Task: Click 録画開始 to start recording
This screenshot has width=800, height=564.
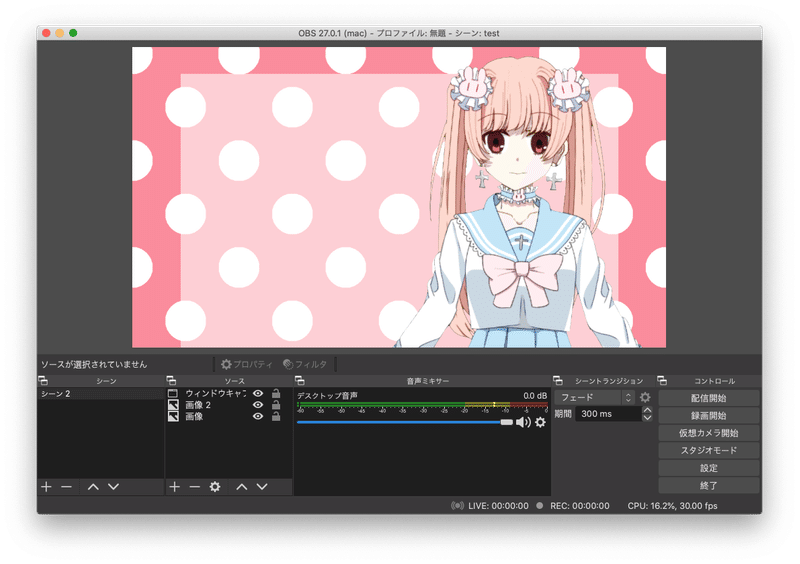Action: point(709,415)
